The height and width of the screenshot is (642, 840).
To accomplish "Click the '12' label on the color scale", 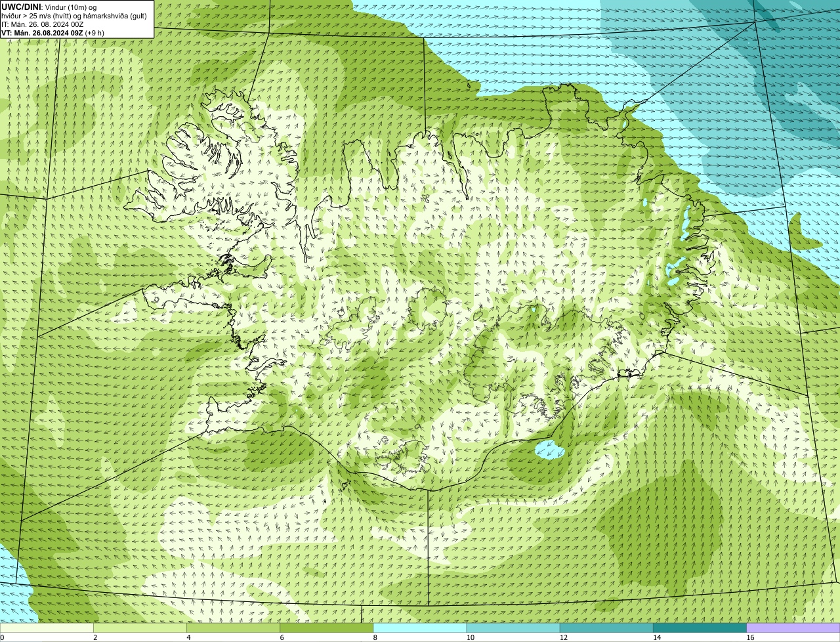I will pos(564,637).
